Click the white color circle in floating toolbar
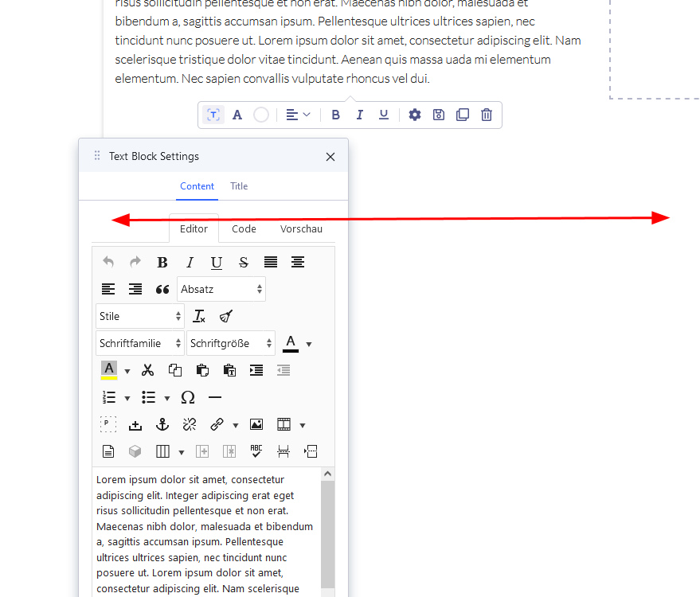This screenshot has width=700, height=597. [261, 115]
